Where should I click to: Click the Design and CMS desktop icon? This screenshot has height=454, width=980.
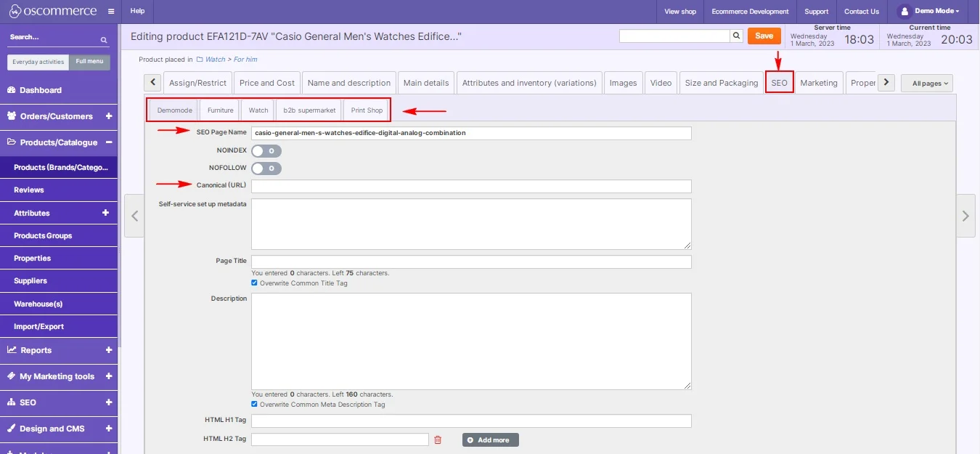click(x=12, y=429)
